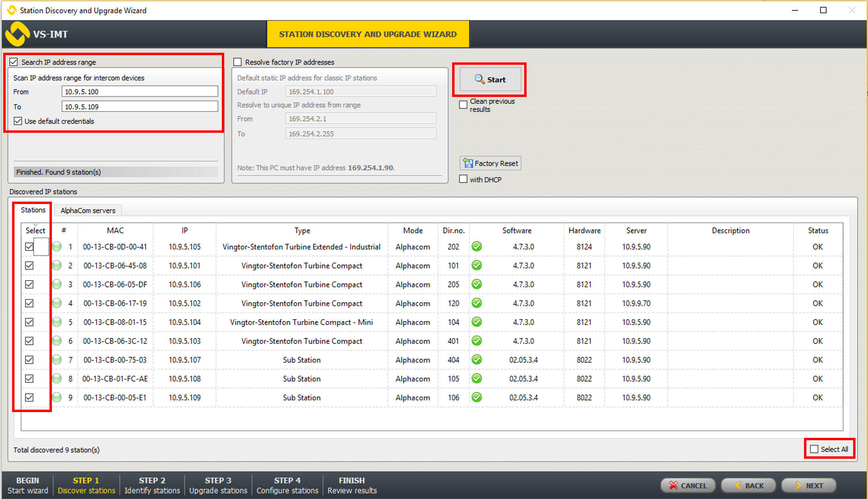This screenshot has height=499, width=868.
Task: Enable the with DHCP checkbox
Action: tap(463, 179)
